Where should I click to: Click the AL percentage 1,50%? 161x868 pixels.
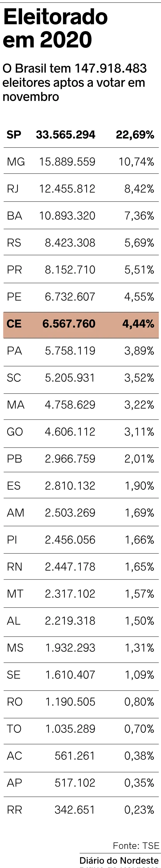[139, 620]
